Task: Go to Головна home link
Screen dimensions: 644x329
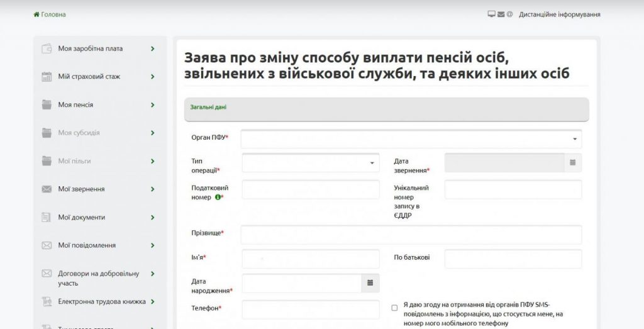Action: [53, 14]
